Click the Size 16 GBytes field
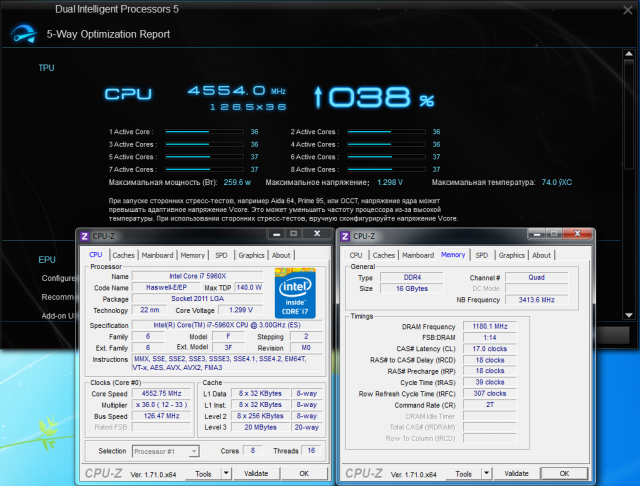The height and width of the screenshot is (486, 640). [x=412, y=288]
